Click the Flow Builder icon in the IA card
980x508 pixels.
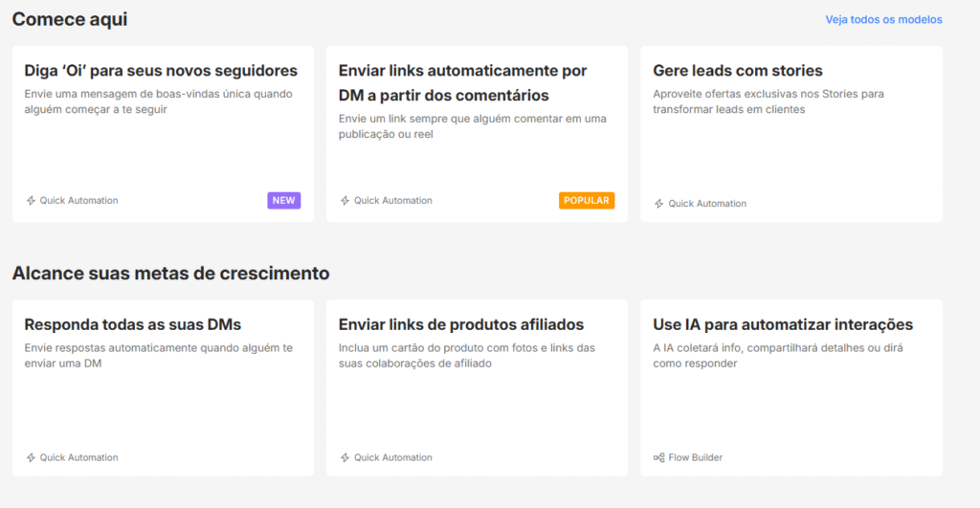pos(659,458)
